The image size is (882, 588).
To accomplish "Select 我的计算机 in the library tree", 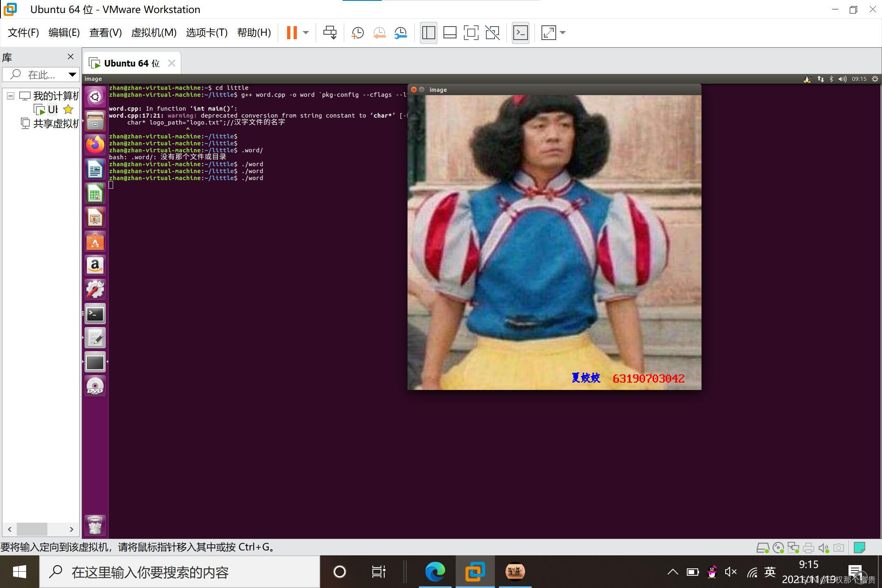I will [56, 96].
